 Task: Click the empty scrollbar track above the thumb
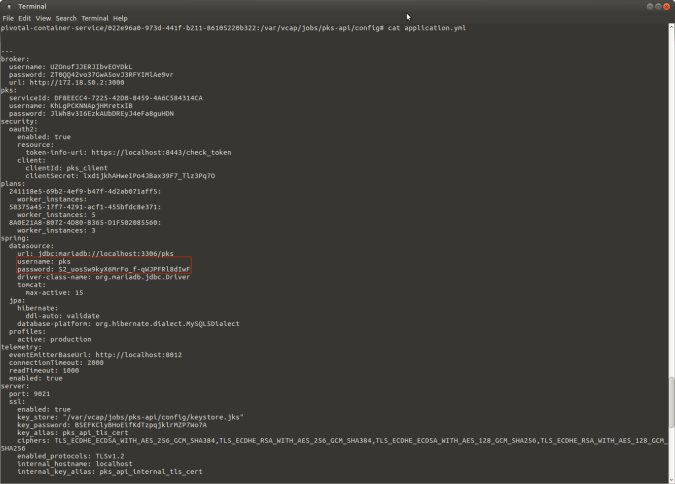click(671, 200)
